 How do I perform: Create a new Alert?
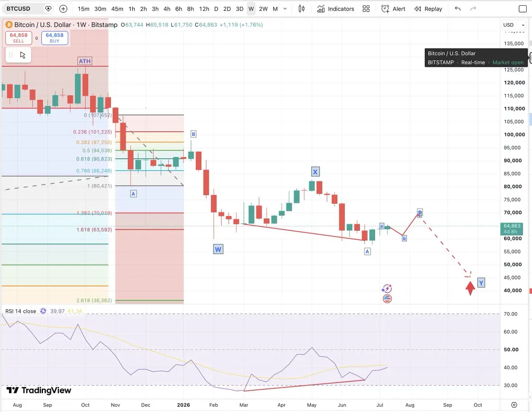click(393, 9)
